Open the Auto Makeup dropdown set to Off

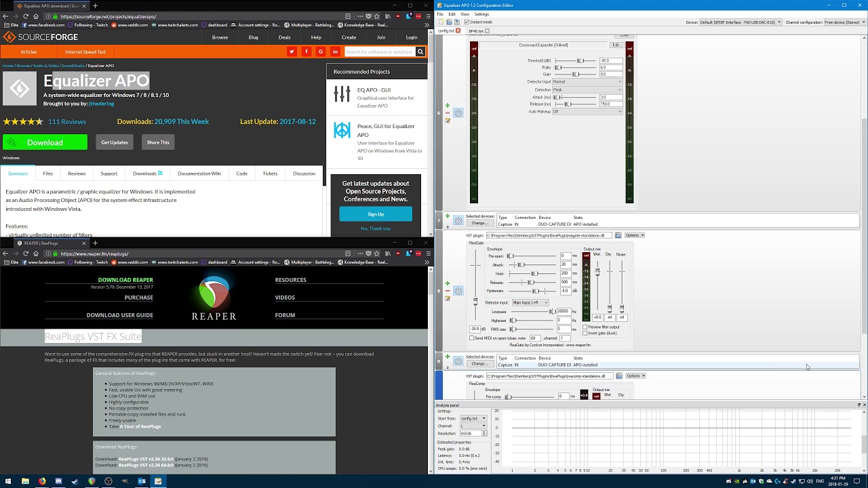587,111
